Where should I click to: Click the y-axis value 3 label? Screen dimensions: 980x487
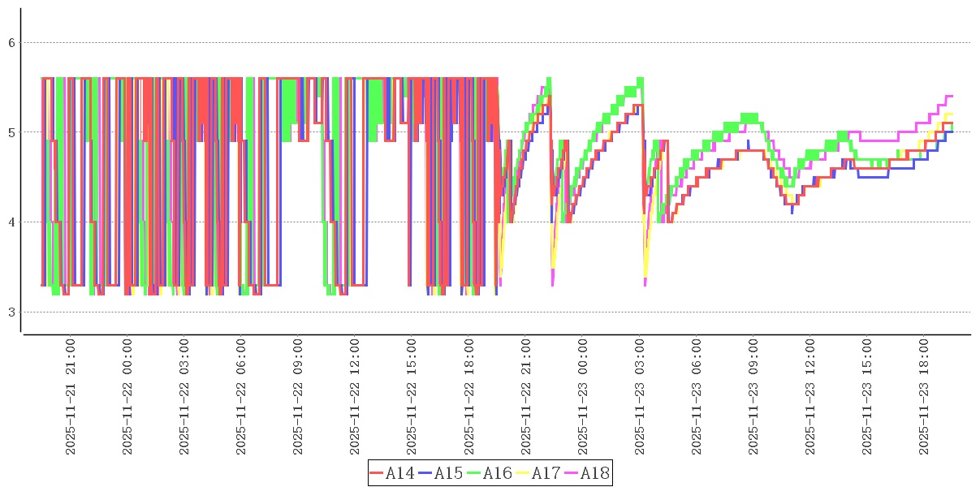[x=12, y=312]
